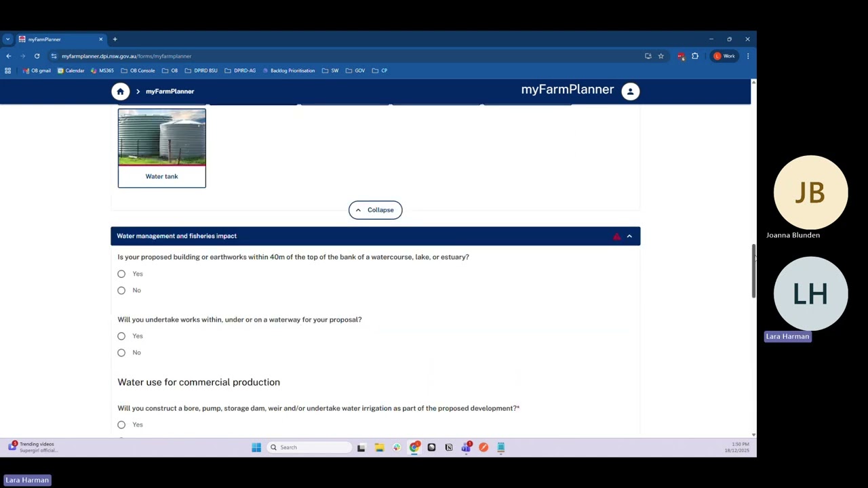Viewport: 868px width, 488px height.
Task: Select Yes for constructing a bore or pump
Action: coord(121,425)
